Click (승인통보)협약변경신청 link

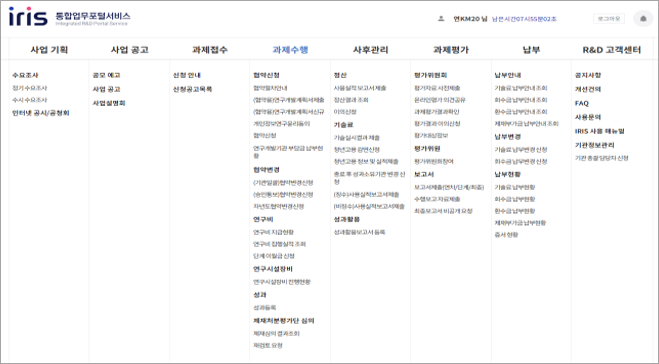(x=283, y=195)
